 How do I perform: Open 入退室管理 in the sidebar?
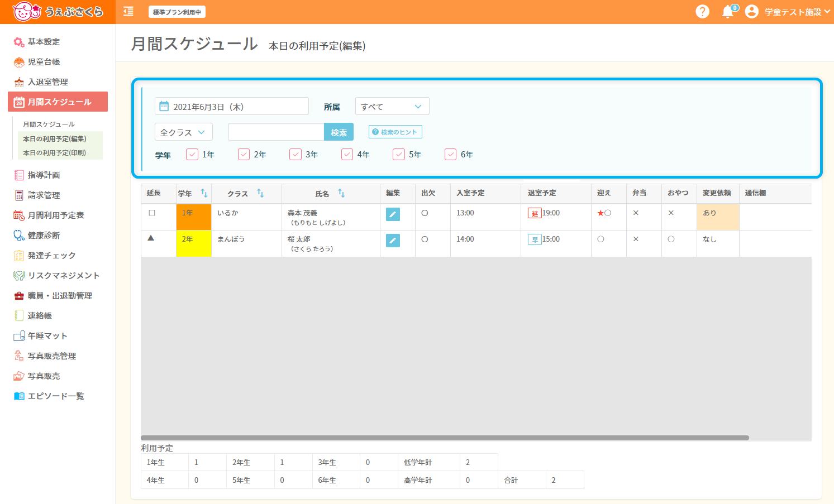pos(48,82)
